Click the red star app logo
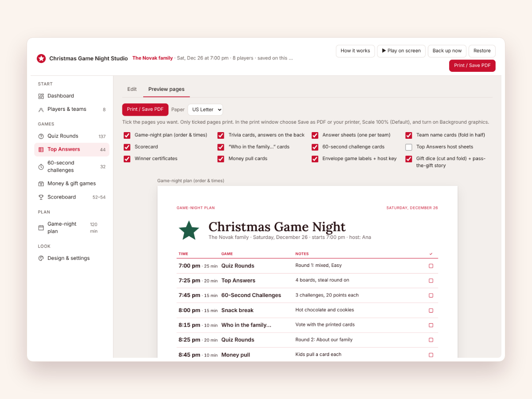Viewport: 532px width, 399px height. click(41, 59)
